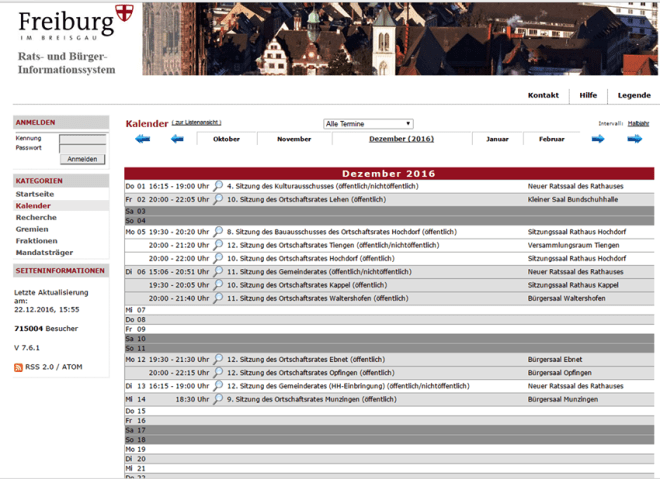Open Recherche in the Kategorien menu
The height and width of the screenshot is (479, 660).
(36, 217)
